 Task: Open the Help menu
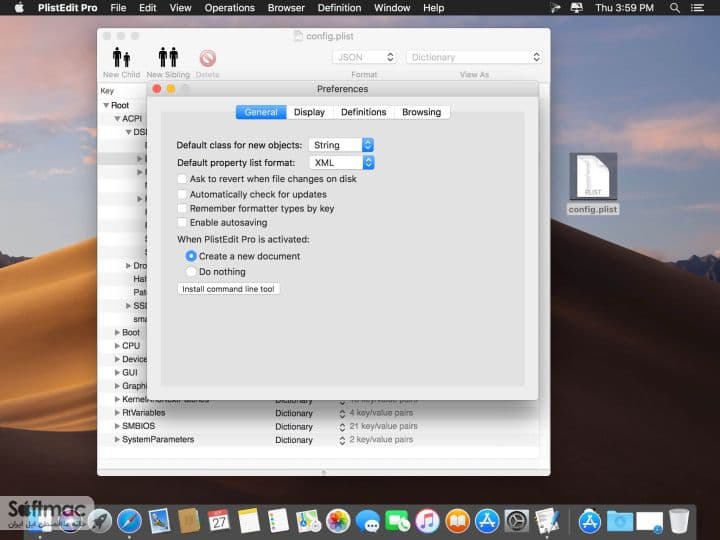point(433,8)
